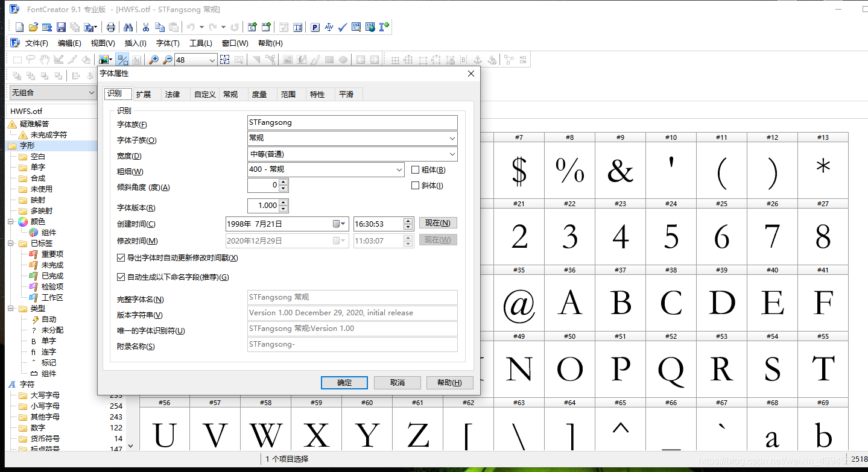The width and height of the screenshot is (868, 472).
Task: Open the Undo history dropdown arrow
Action: [x=201, y=27]
